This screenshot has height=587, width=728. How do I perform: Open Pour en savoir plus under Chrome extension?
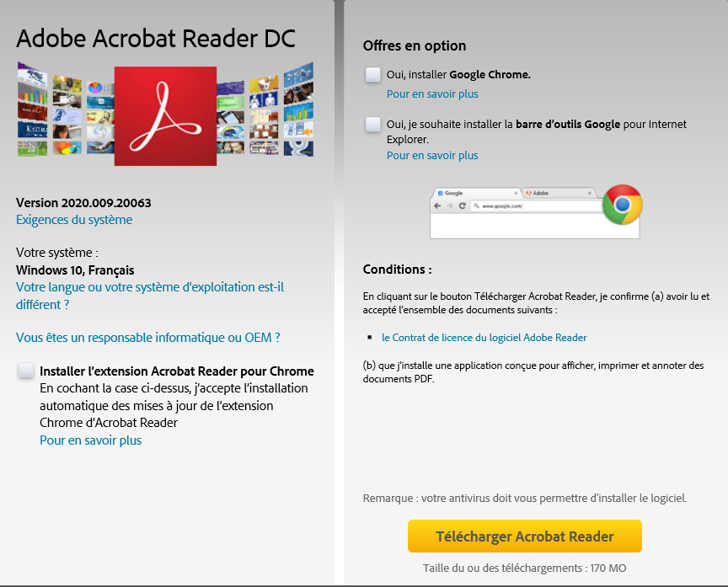click(x=90, y=440)
